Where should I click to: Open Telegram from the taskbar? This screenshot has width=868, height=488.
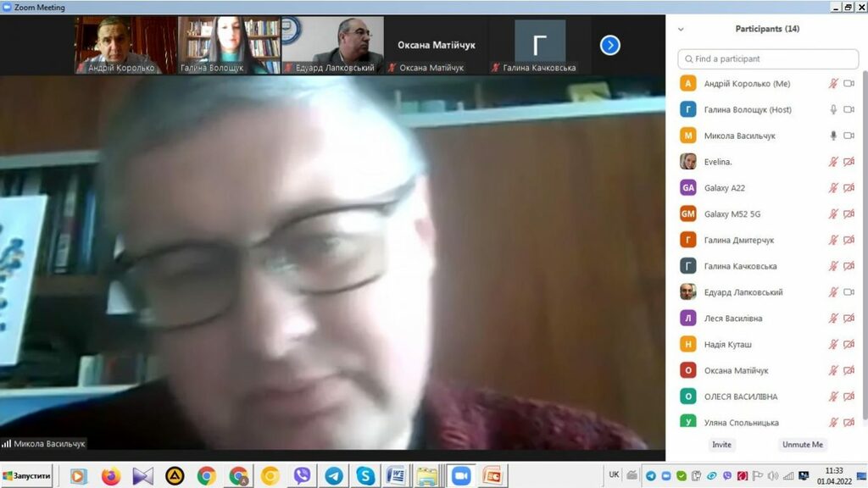tap(334, 475)
